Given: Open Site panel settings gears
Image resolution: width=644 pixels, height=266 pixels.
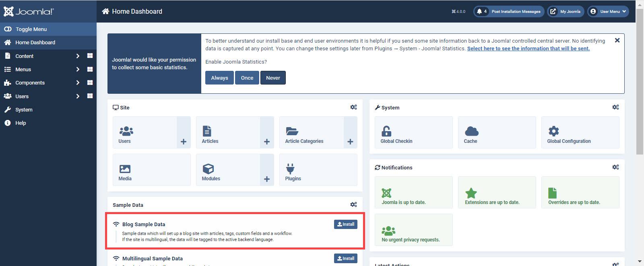Looking at the screenshot, I should [x=353, y=107].
